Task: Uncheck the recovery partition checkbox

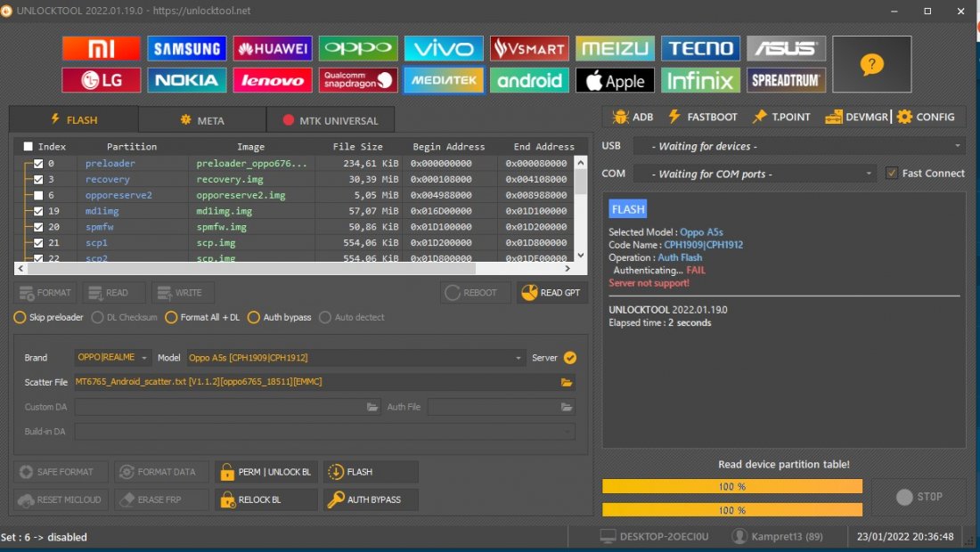Action: [x=38, y=179]
